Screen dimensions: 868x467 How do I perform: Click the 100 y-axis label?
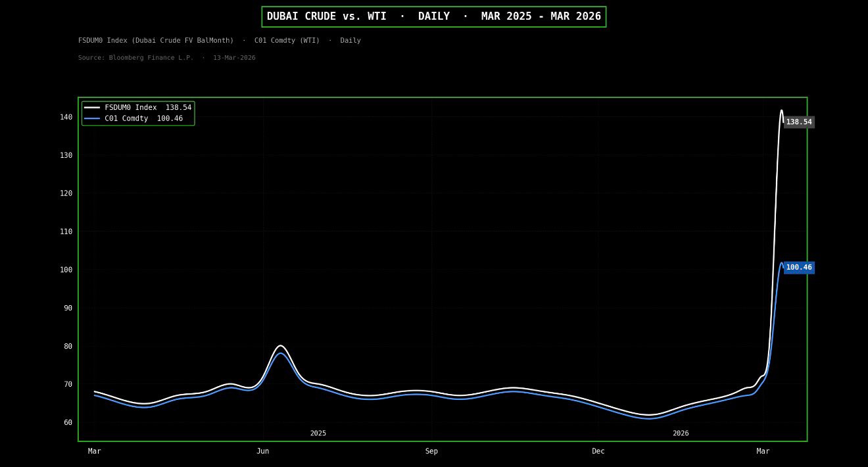(66, 270)
